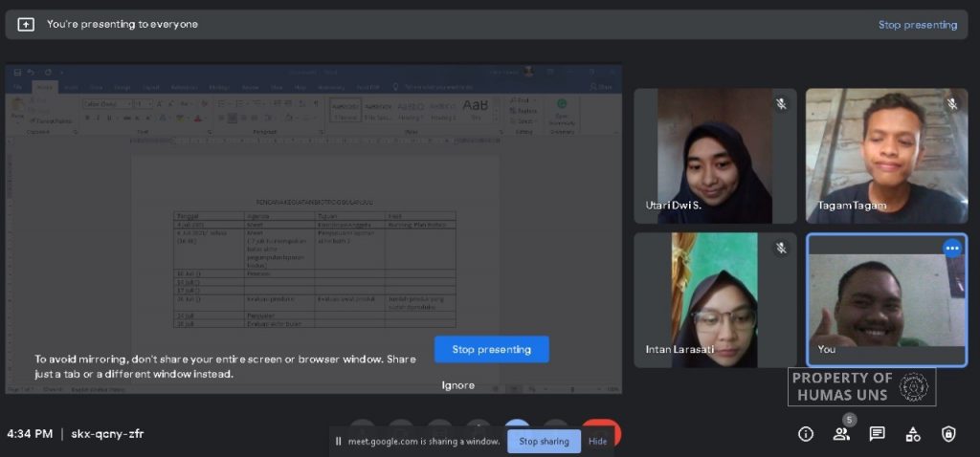980x457 pixels.
Task: Show everyone participants icon
Action: tap(841, 434)
